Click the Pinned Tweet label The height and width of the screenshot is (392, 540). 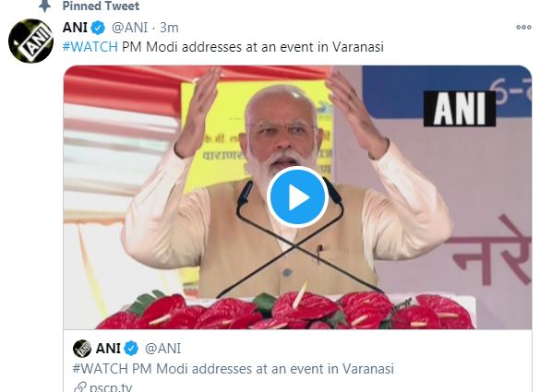(x=101, y=6)
